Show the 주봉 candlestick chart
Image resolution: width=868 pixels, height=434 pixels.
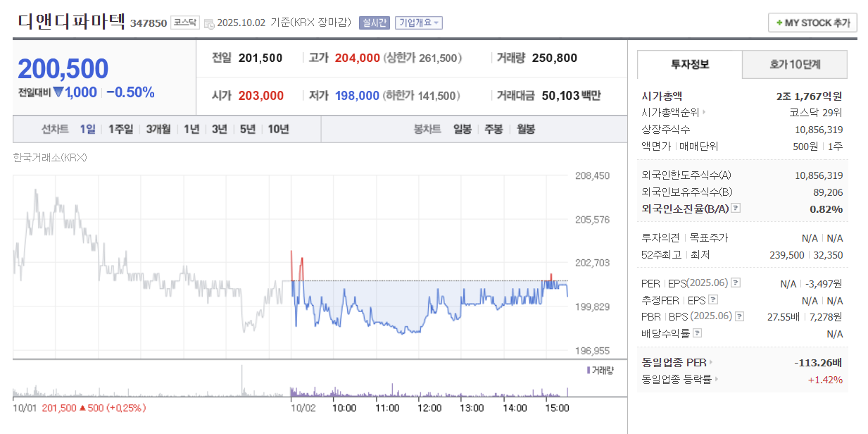click(x=493, y=130)
